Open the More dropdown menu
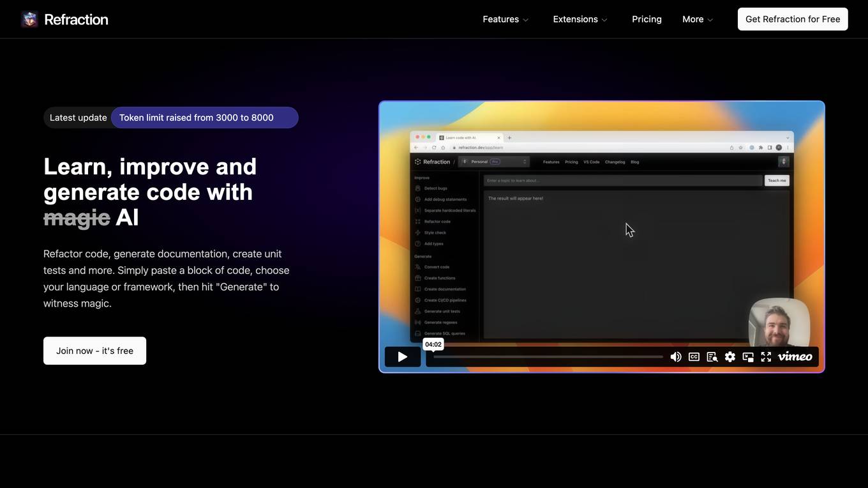This screenshot has height=488, width=868. point(697,19)
